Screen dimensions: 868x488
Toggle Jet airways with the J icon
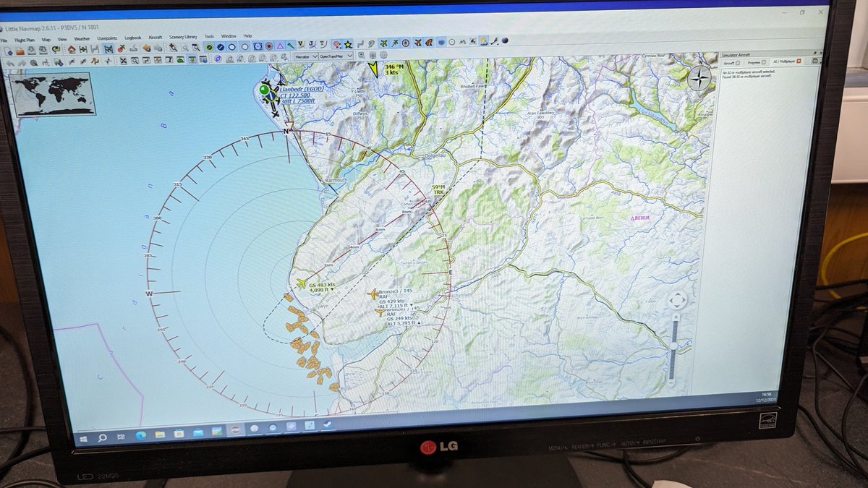(312, 46)
